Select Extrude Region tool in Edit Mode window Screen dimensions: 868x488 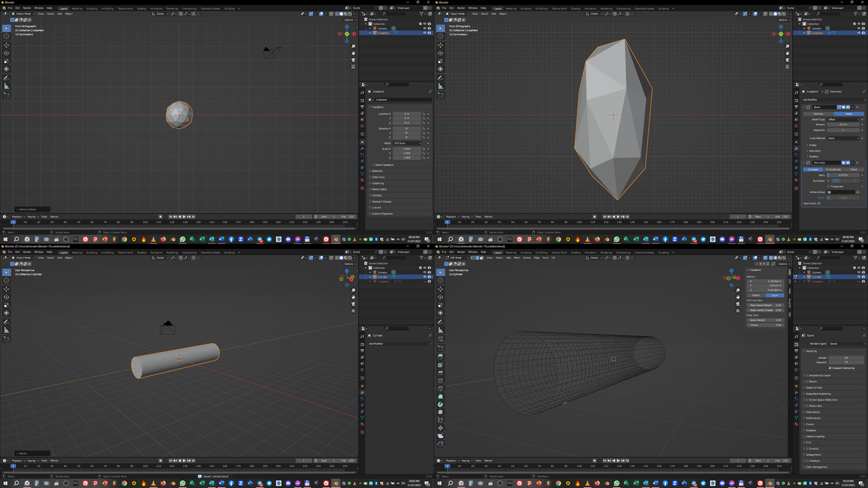440,357
